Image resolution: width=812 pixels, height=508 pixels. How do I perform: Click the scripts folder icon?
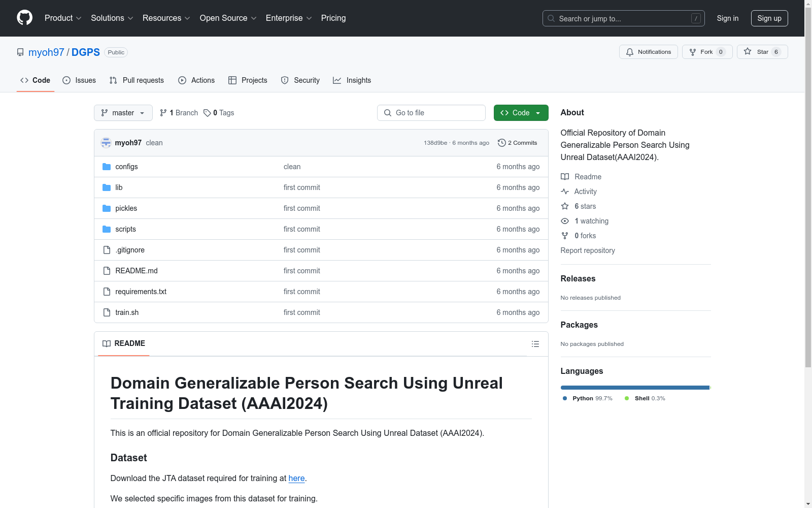coord(107,229)
